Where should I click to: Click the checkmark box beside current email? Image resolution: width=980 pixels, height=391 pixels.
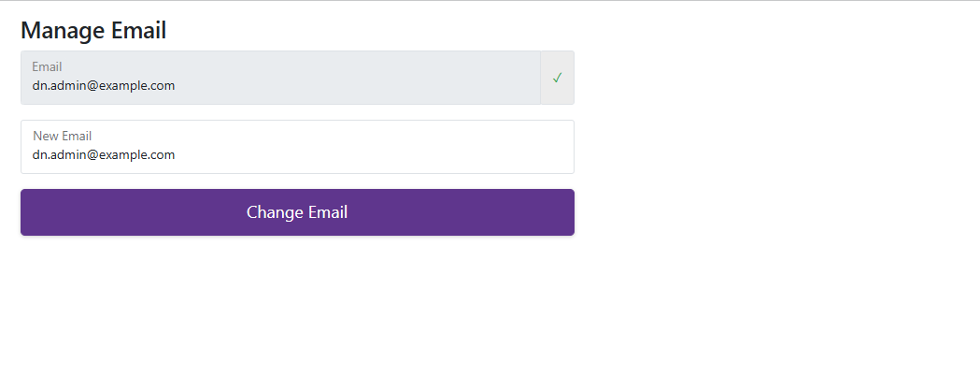[x=557, y=78]
